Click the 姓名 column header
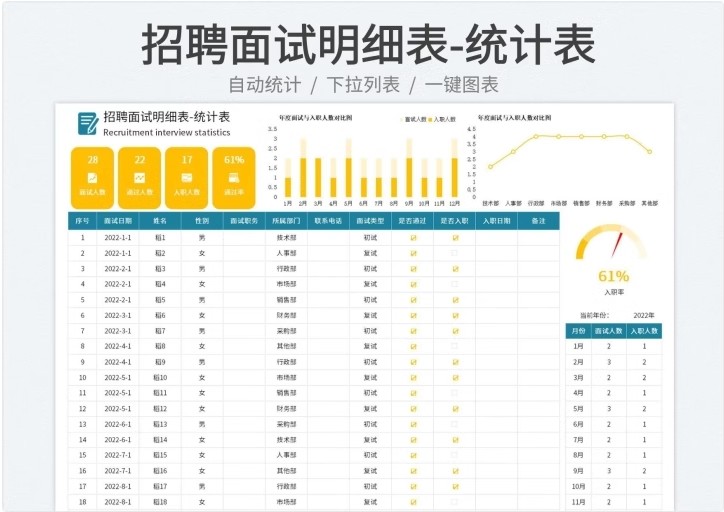This screenshot has width=724, height=512. [x=160, y=221]
